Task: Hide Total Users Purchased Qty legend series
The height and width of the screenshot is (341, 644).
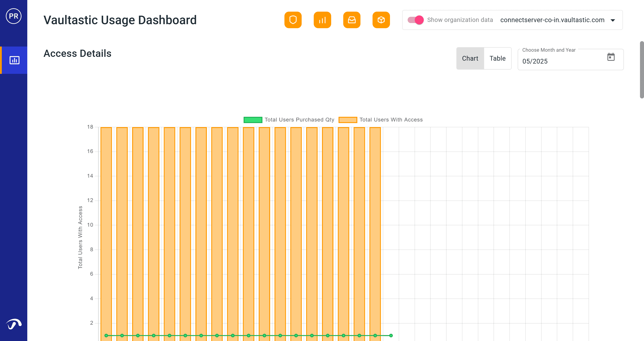Action: pyautogui.click(x=299, y=119)
